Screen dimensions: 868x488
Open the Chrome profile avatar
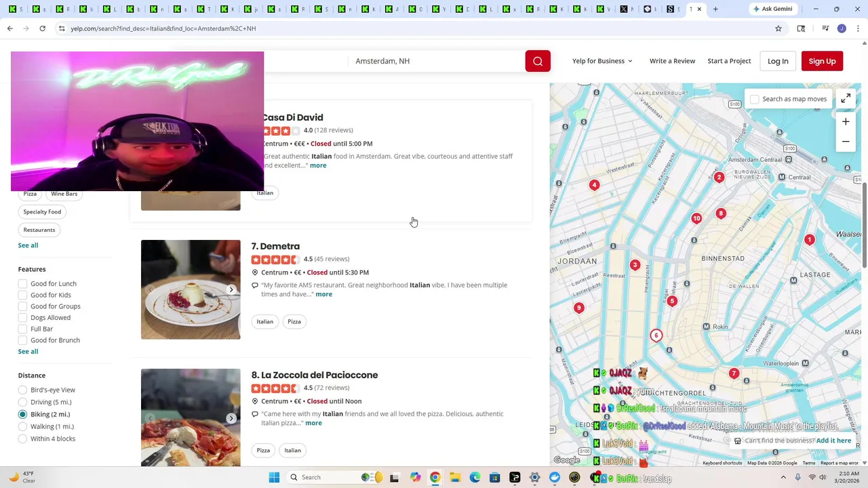[x=842, y=28]
